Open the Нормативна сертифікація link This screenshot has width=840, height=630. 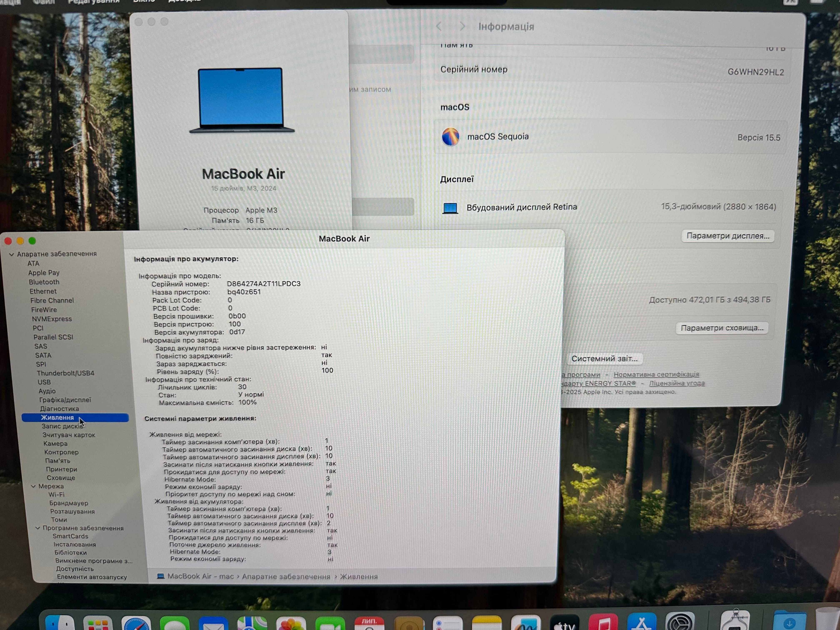pos(656,374)
